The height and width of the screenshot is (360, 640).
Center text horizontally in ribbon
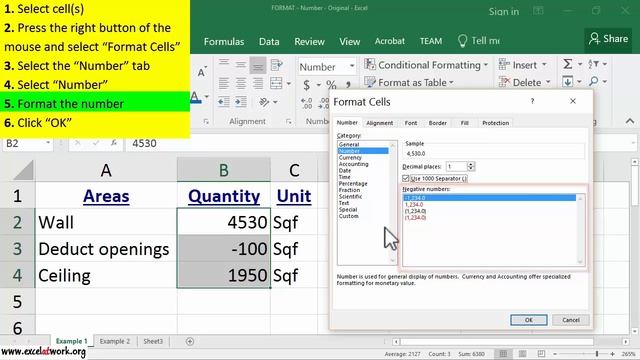pyautogui.click(x=241, y=83)
